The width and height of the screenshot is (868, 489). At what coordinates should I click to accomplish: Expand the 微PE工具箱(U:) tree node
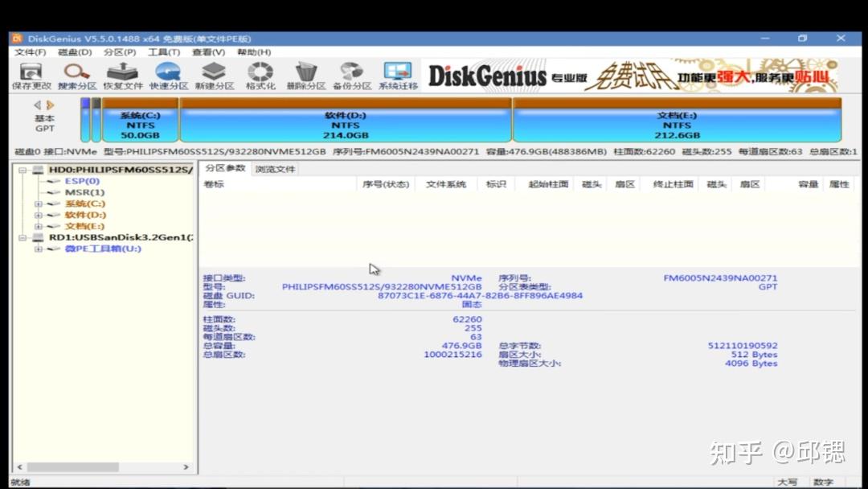click(x=39, y=249)
